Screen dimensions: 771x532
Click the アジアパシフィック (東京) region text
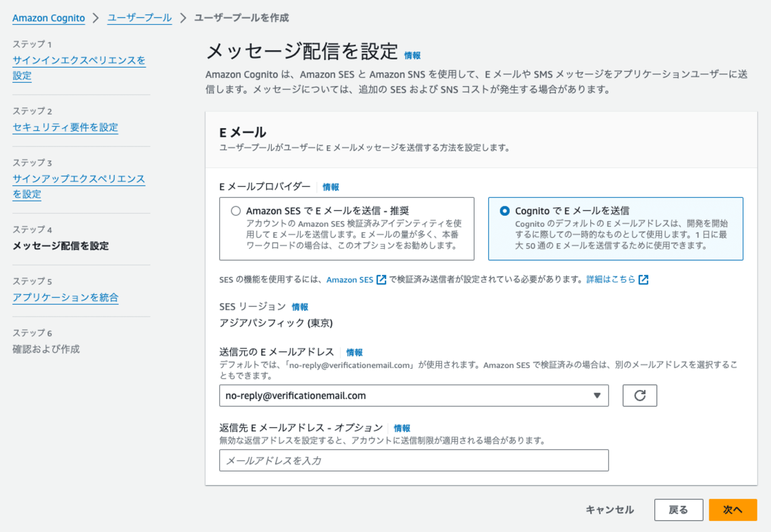(276, 323)
